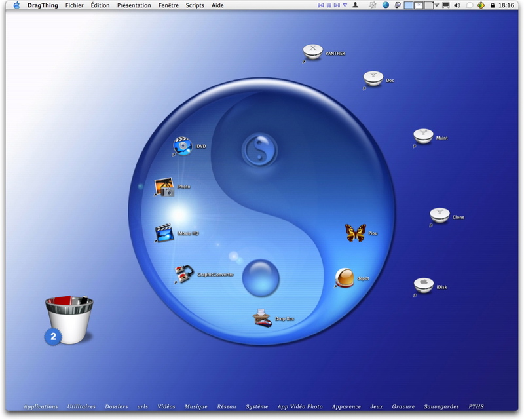Click the padlock icon in menu bar
The image size is (524, 420).
[493, 5]
